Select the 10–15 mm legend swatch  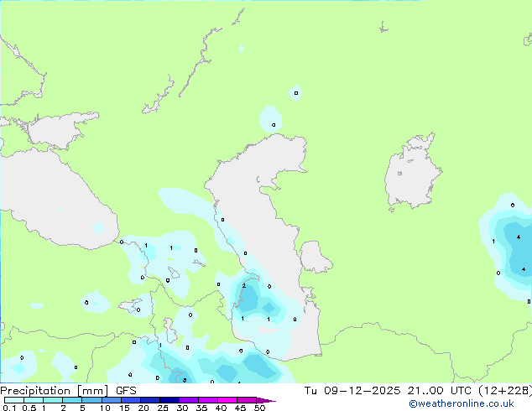point(111,400)
